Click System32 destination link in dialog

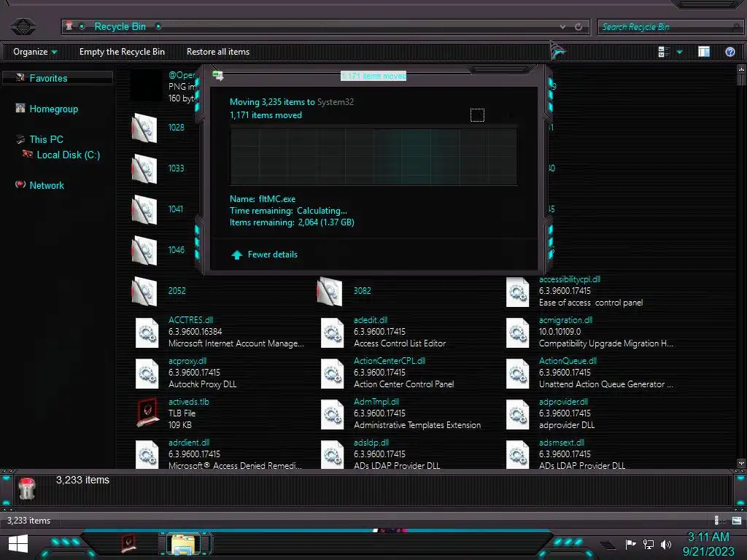coord(336,102)
